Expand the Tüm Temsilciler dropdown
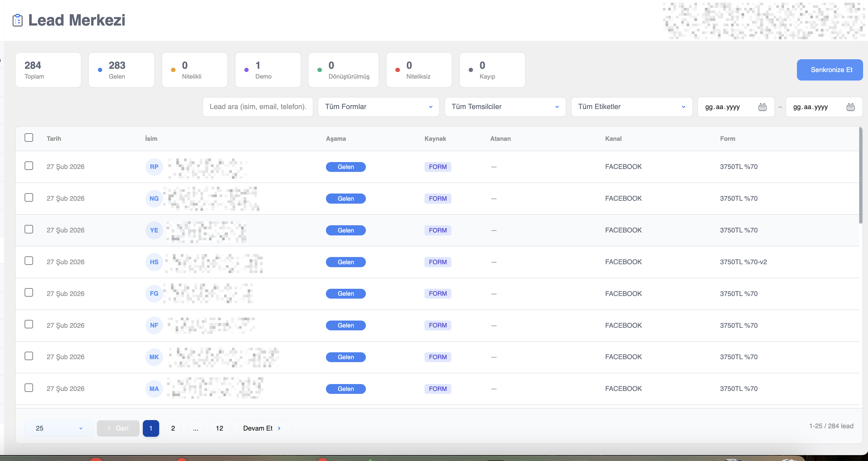The width and height of the screenshot is (868, 461). pos(505,107)
